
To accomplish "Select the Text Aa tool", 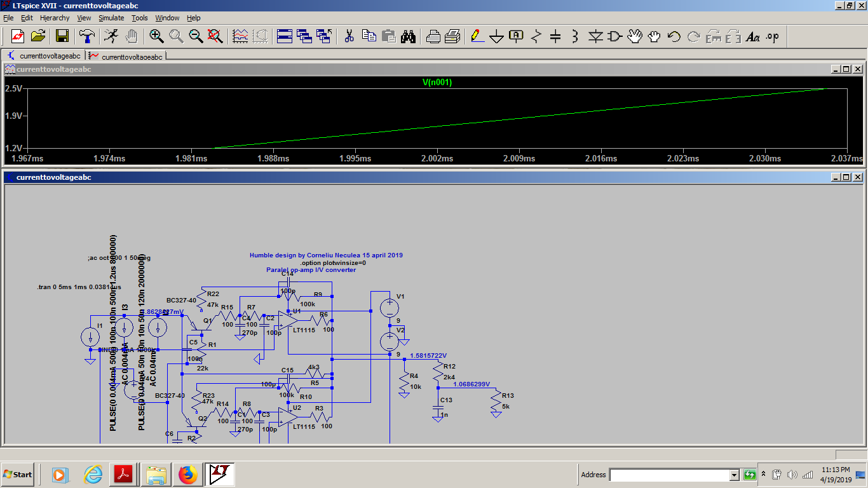I will (x=752, y=36).
